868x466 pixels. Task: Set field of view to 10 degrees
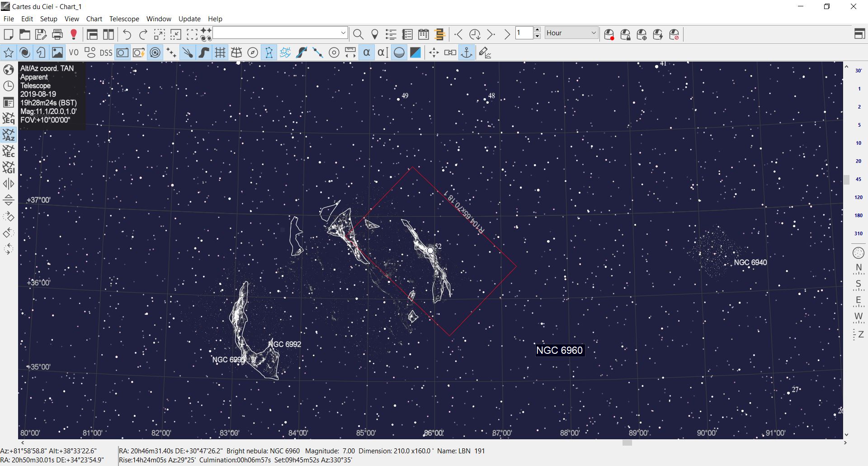(x=859, y=143)
